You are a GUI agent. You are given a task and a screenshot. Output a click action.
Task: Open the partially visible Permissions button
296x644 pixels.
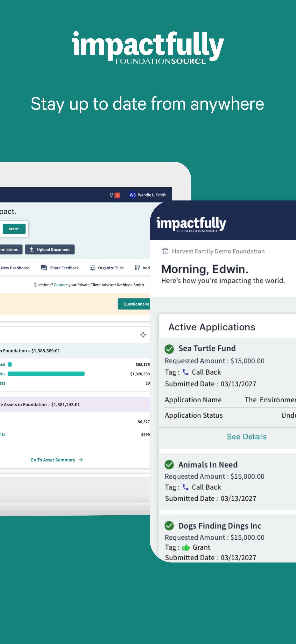[11, 249]
